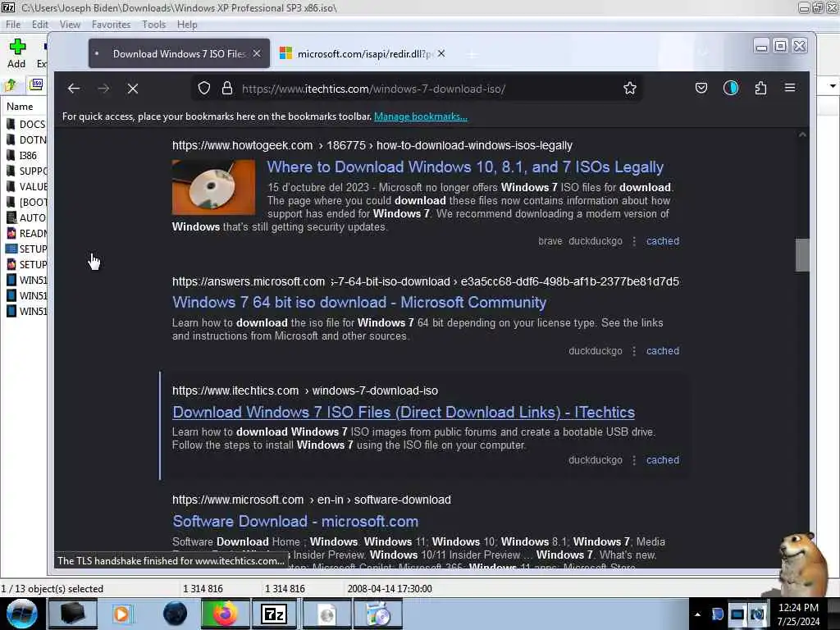The height and width of the screenshot is (630, 840).
Task: Switch to the microsoft.com redir tab
Action: point(363,53)
